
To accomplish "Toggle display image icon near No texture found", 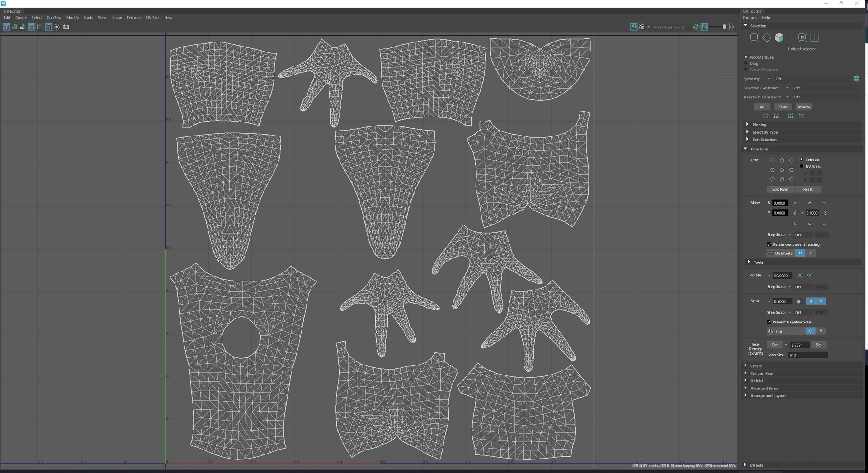I will 634,27.
